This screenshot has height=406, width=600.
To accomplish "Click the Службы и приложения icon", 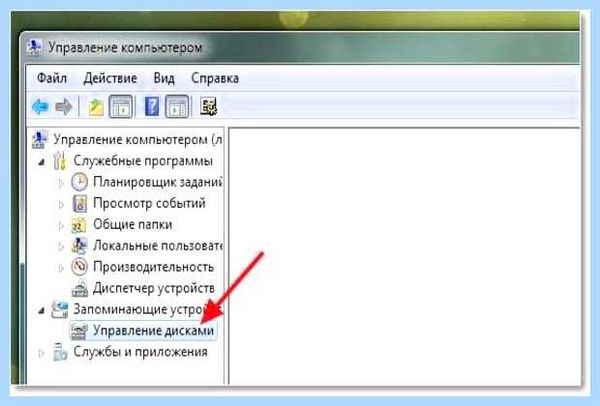I will click(60, 352).
